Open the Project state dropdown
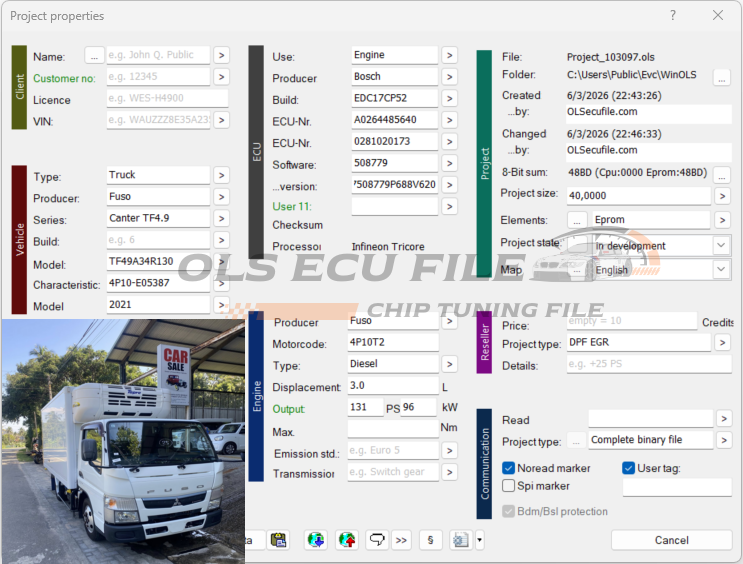Image resolution: width=743 pixels, height=564 pixels. [x=721, y=246]
